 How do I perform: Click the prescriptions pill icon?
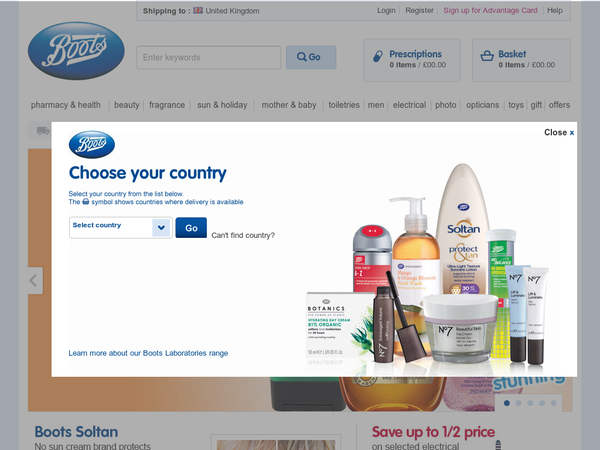pos(378,56)
